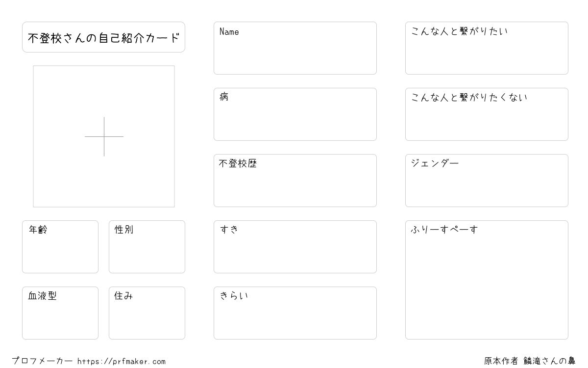Image resolution: width=588 pixels, height=368 pixels.
Task: Select the Name field box
Action: [x=295, y=48]
